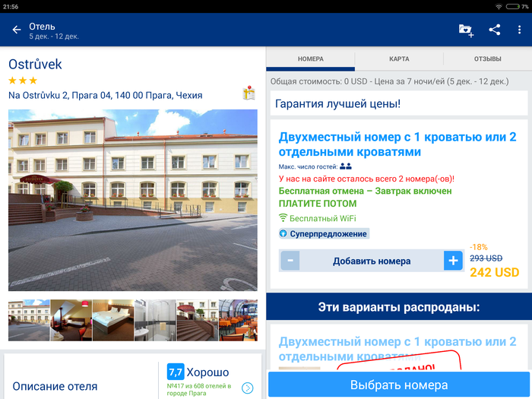The height and width of the screenshot is (399, 532).
Task: Go back using the arrow icon
Action: click(x=17, y=30)
